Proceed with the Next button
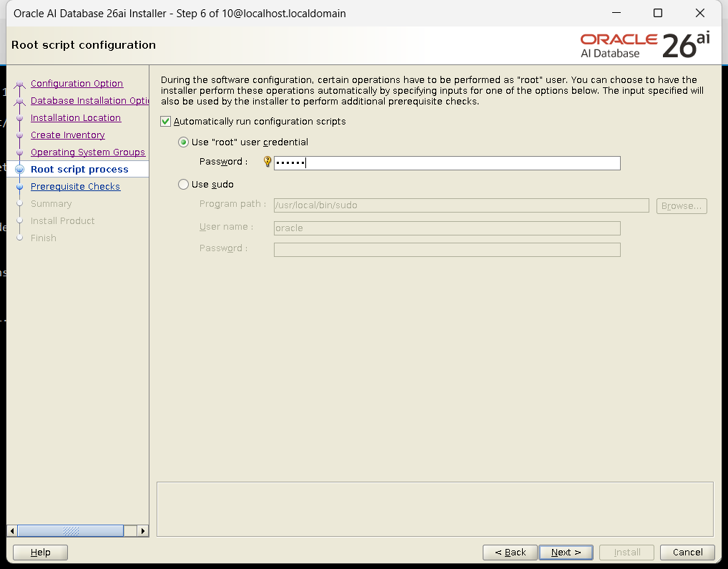 coord(566,553)
